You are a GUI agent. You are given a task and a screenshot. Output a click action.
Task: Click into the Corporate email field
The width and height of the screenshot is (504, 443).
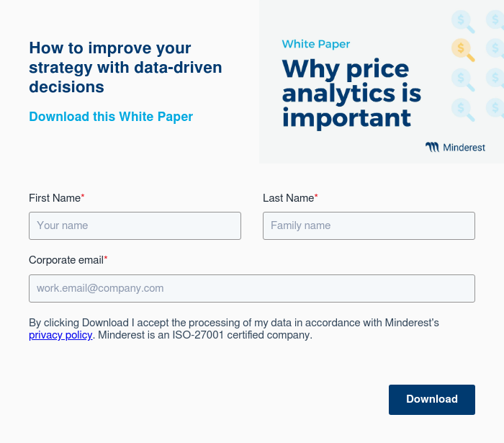[252, 288]
